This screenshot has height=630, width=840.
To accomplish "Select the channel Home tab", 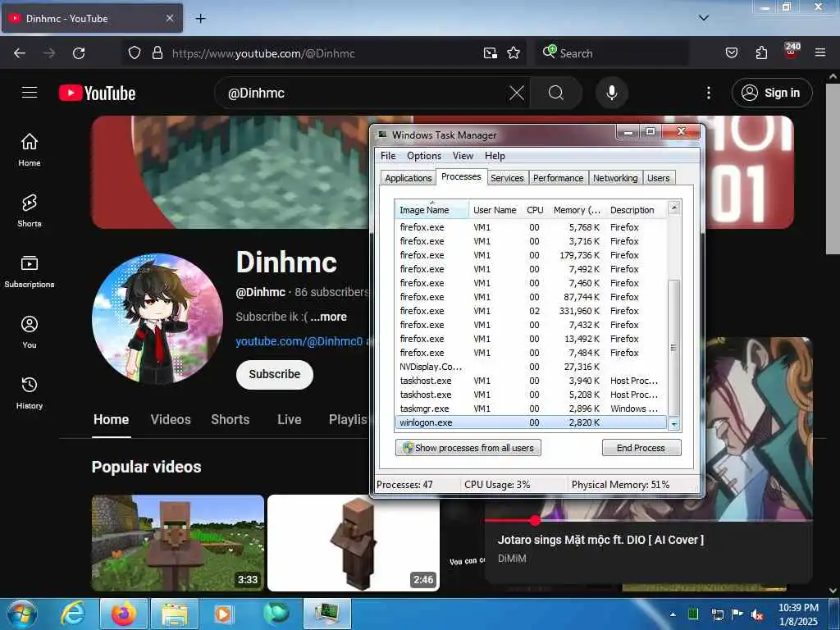I will (111, 419).
